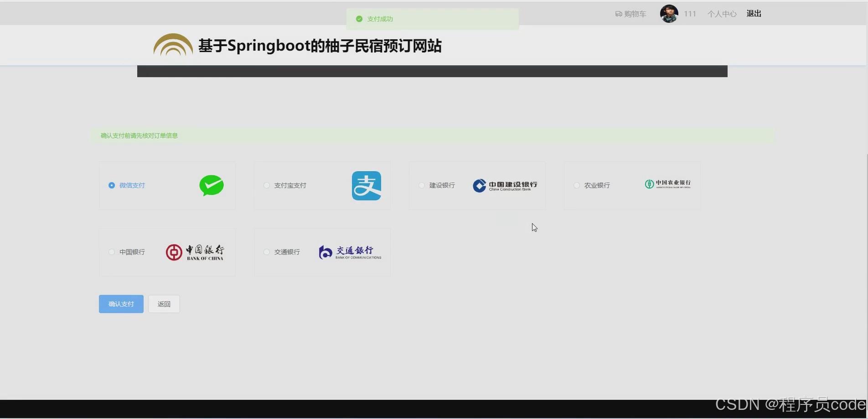Image resolution: width=868 pixels, height=419 pixels.
Task: Confirm payment with 确认支付 button
Action: click(121, 304)
